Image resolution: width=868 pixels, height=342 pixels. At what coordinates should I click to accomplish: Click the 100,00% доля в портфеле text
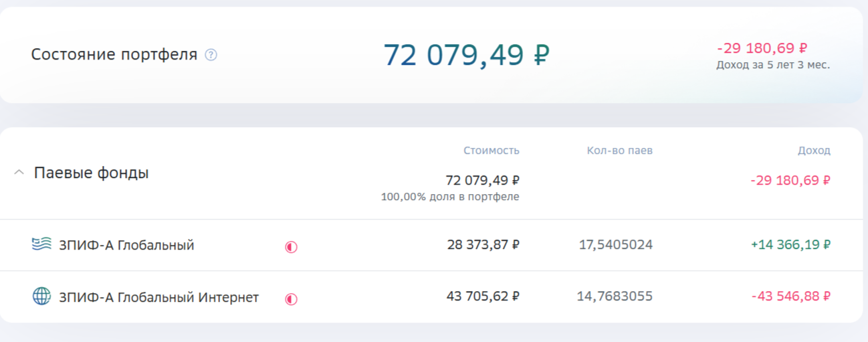(450, 197)
